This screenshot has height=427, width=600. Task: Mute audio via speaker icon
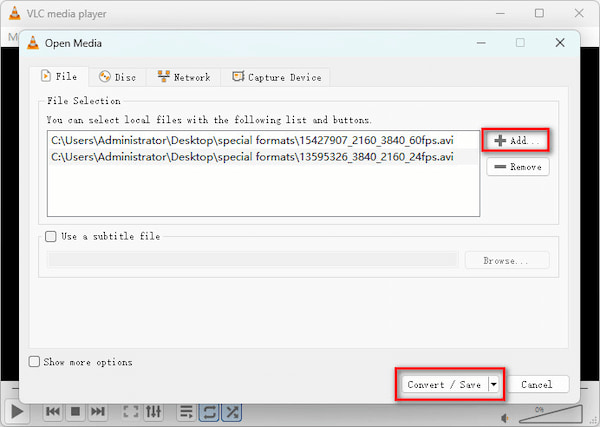[505, 418]
